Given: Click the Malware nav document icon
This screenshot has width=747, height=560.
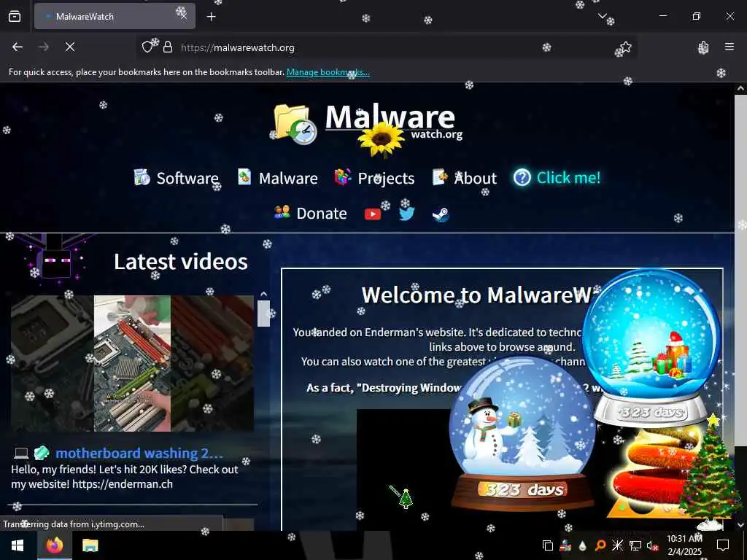Looking at the screenshot, I should (x=244, y=176).
